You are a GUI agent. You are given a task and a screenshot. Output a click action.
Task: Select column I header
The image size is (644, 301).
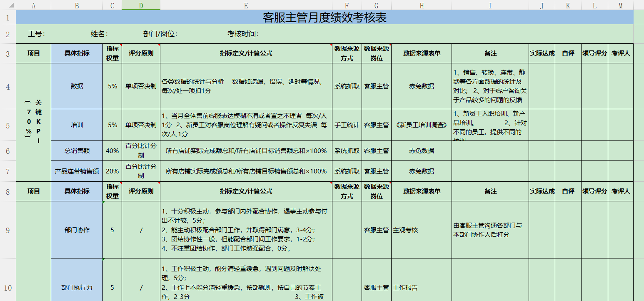pyautogui.click(x=490, y=5)
